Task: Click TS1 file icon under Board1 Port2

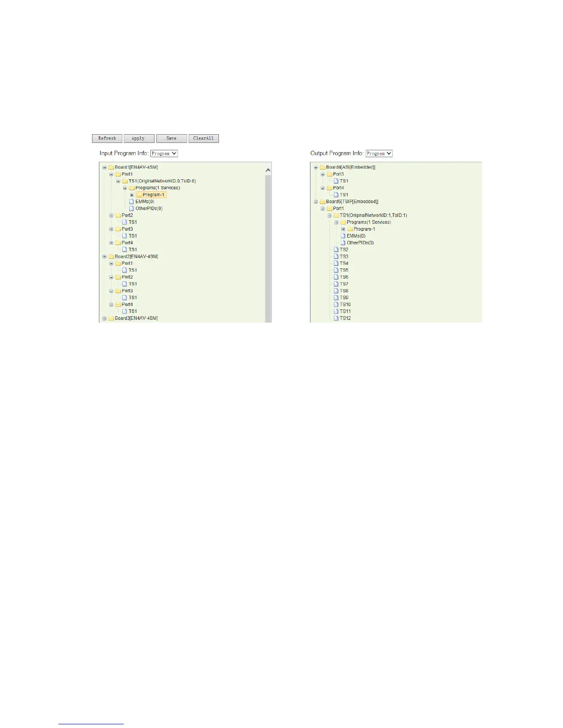Action: [x=125, y=222]
